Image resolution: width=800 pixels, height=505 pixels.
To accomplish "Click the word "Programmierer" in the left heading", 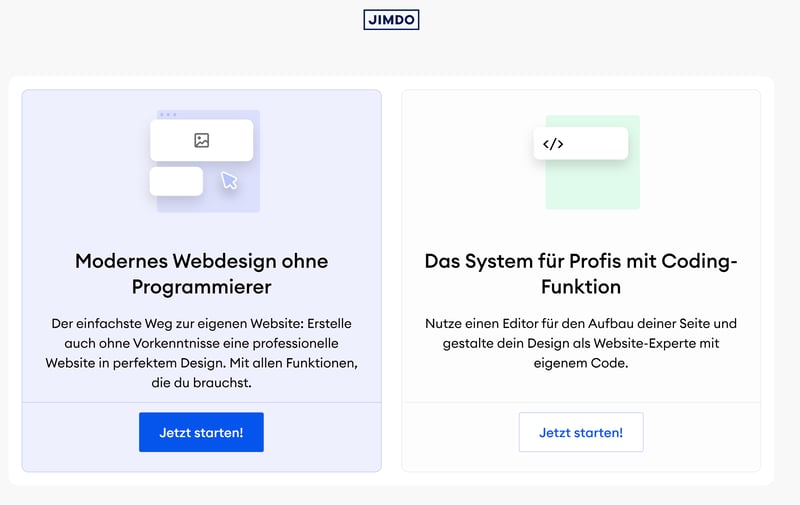I will [201, 287].
